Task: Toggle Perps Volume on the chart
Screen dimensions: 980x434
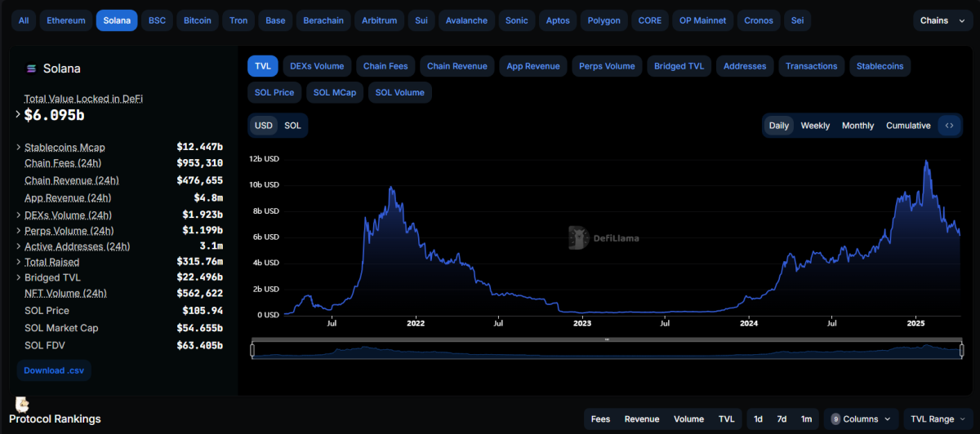Action: point(607,66)
